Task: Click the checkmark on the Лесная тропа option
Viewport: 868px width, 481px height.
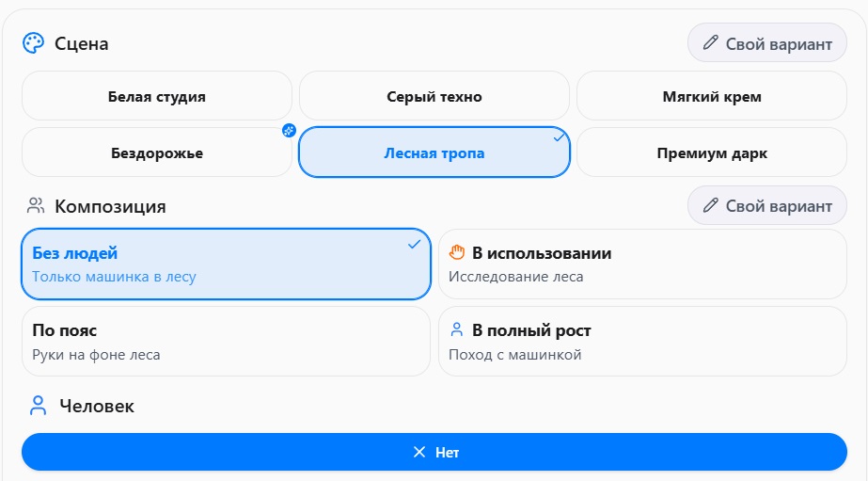Action: (x=560, y=137)
